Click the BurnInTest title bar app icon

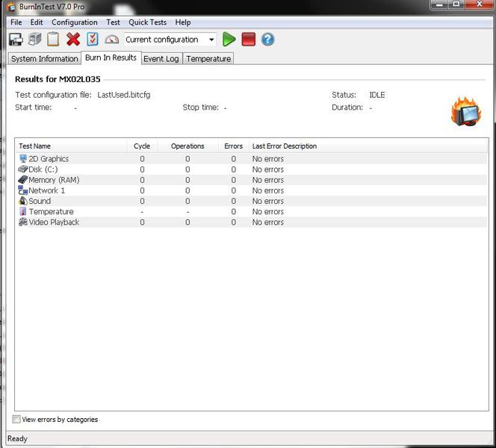[x=11, y=7]
